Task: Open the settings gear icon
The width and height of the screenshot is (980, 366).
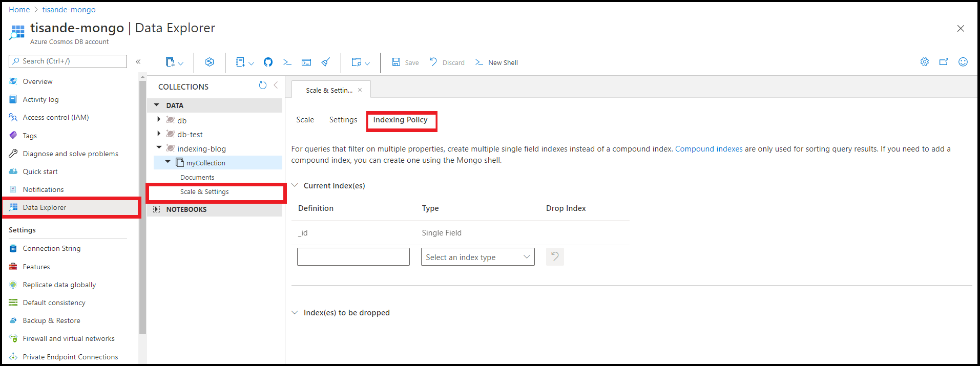Action: point(925,62)
